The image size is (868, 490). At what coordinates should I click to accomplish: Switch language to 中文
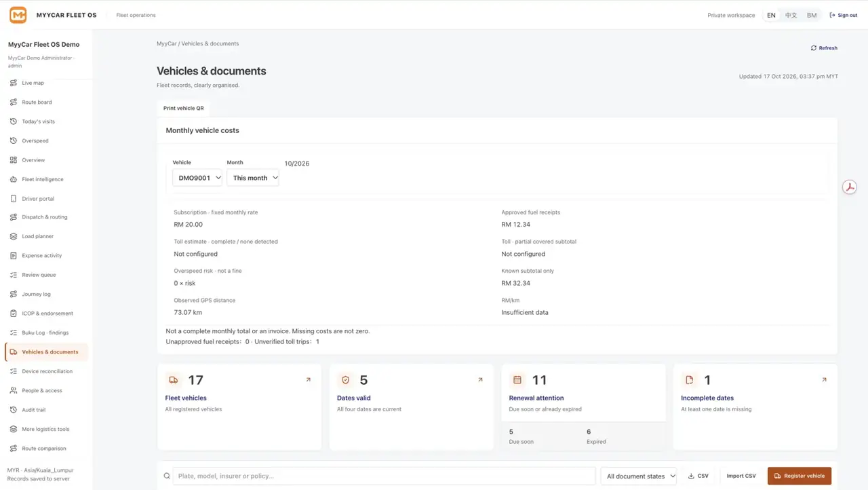[x=791, y=15]
